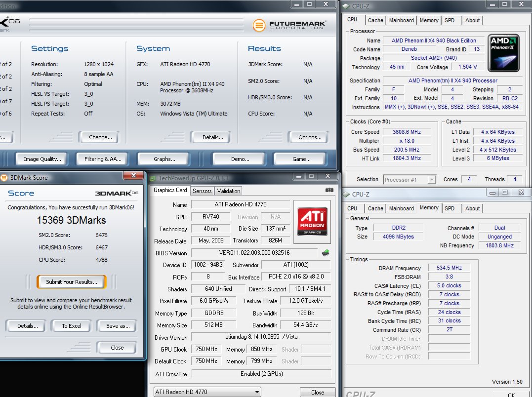Click Details... in the 3DMark Score window
The image size is (532, 397).
[x=26, y=326]
